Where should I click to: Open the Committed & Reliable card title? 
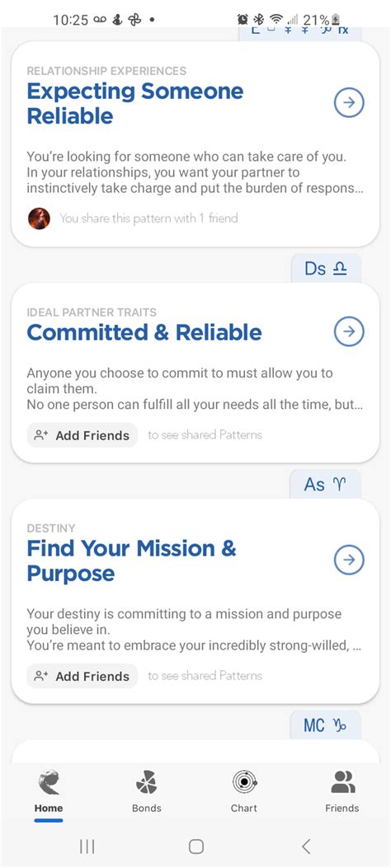[144, 332]
